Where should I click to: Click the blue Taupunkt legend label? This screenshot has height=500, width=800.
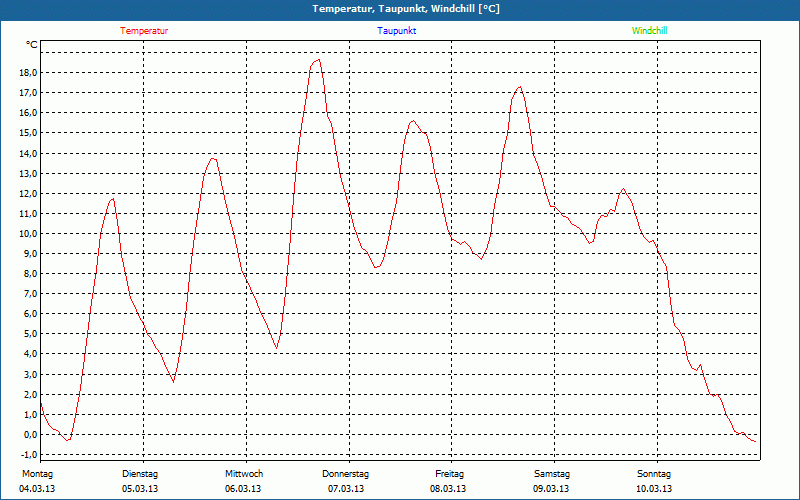(396, 31)
